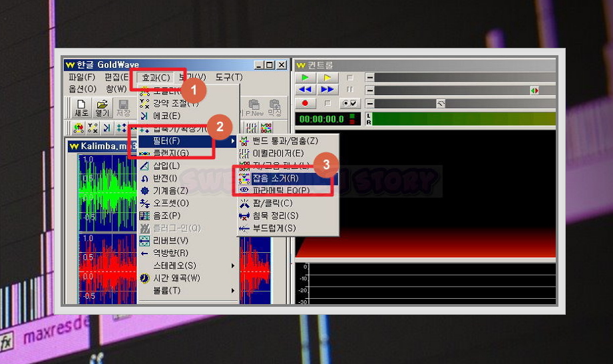Select 부드럽게(S) filter
This screenshot has width=613, height=364.
pyautogui.click(x=288, y=228)
